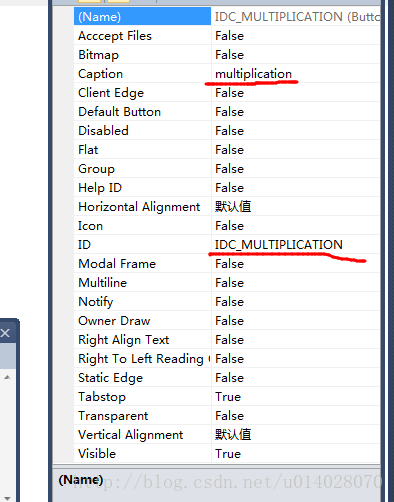Edit the ID value IDC_MULTIPLICATION
This screenshot has width=394, height=502.
[296, 245]
